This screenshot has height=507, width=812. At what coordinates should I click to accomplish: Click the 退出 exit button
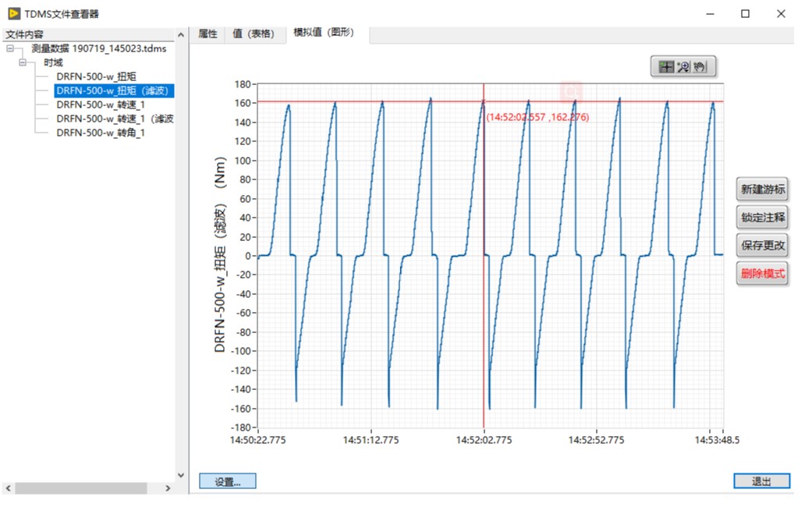(x=761, y=481)
